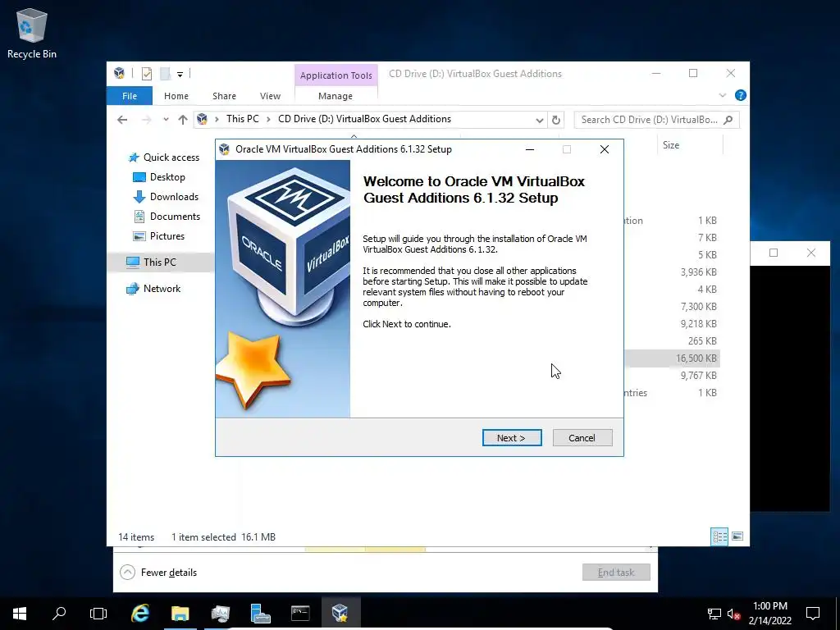
Task: Select Quick access in navigation pane
Action: [x=164, y=157]
